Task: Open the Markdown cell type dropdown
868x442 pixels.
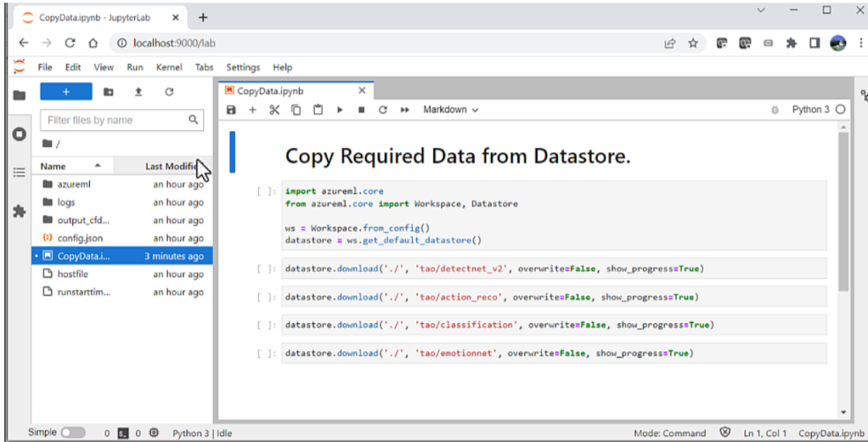Action: (450, 110)
